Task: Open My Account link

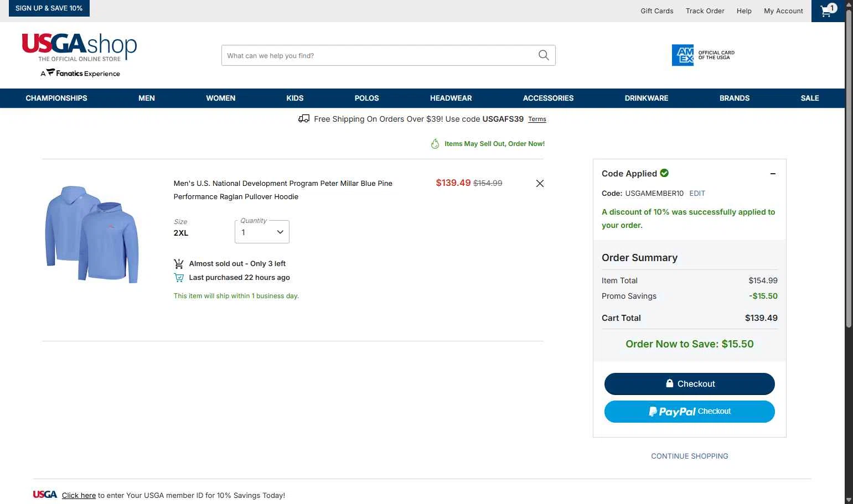Action: (x=783, y=11)
